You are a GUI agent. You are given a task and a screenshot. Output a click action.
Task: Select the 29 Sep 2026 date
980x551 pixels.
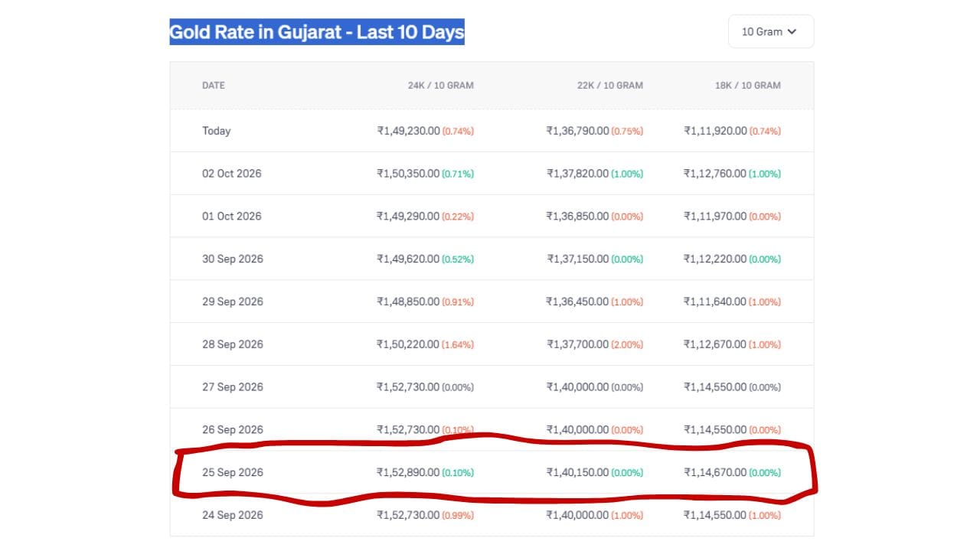coord(233,302)
